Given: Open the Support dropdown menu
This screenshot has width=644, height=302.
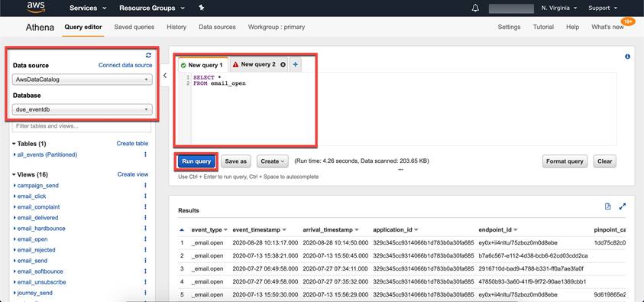Looking at the screenshot, I should (603, 8).
